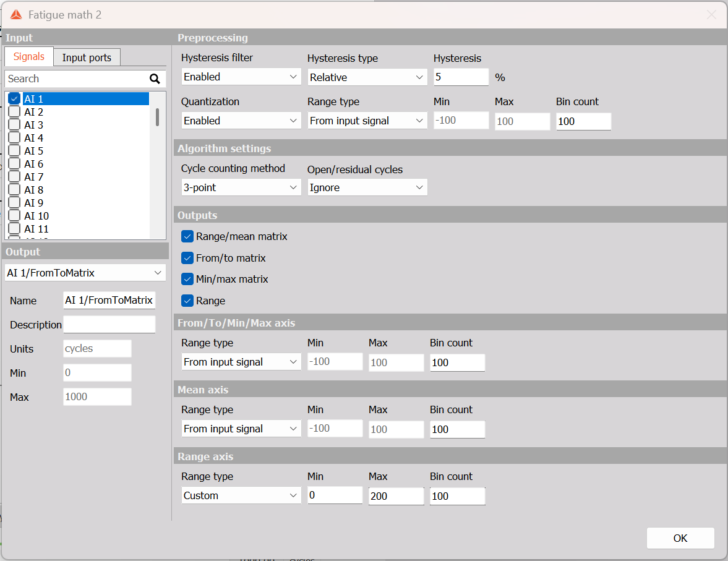Viewport: 728px width, 561px height.
Task: Switch to the Input ports tab
Action: pyautogui.click(x=87, y=58)
